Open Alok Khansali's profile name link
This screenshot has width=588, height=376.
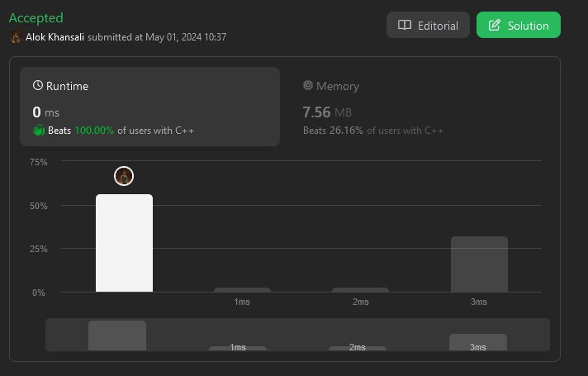pyautogui.click(x=55, y=37)
